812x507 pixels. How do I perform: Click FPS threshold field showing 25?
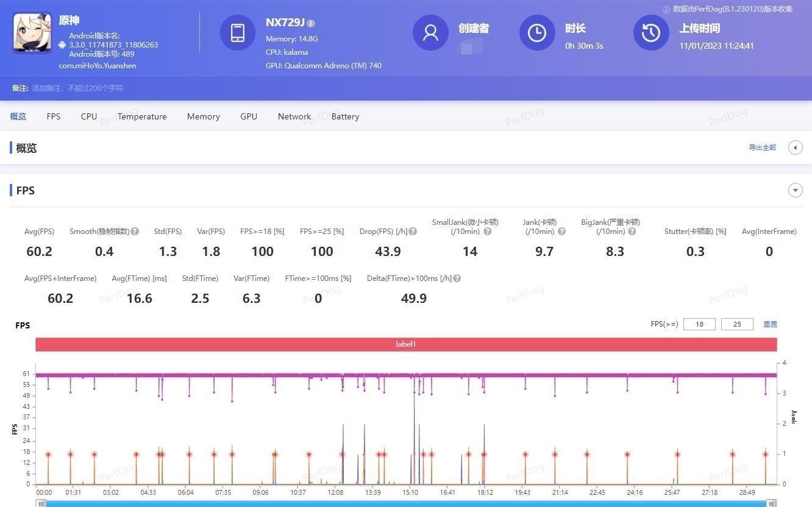click(736, 324)
